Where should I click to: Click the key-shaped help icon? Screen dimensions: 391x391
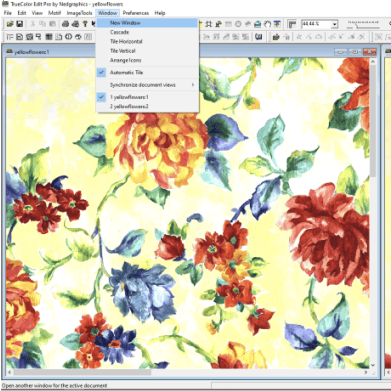(85, 24)
